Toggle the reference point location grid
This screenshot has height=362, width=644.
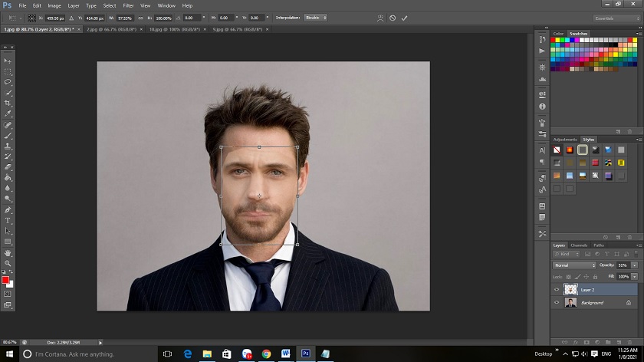(31, 18)
